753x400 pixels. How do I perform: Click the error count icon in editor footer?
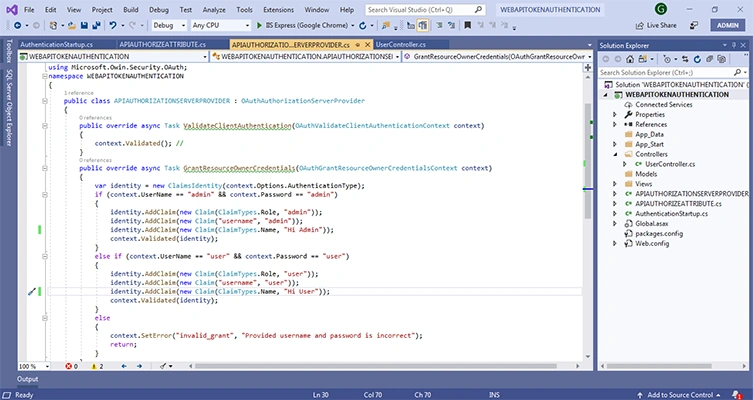(x=69, y=366)
